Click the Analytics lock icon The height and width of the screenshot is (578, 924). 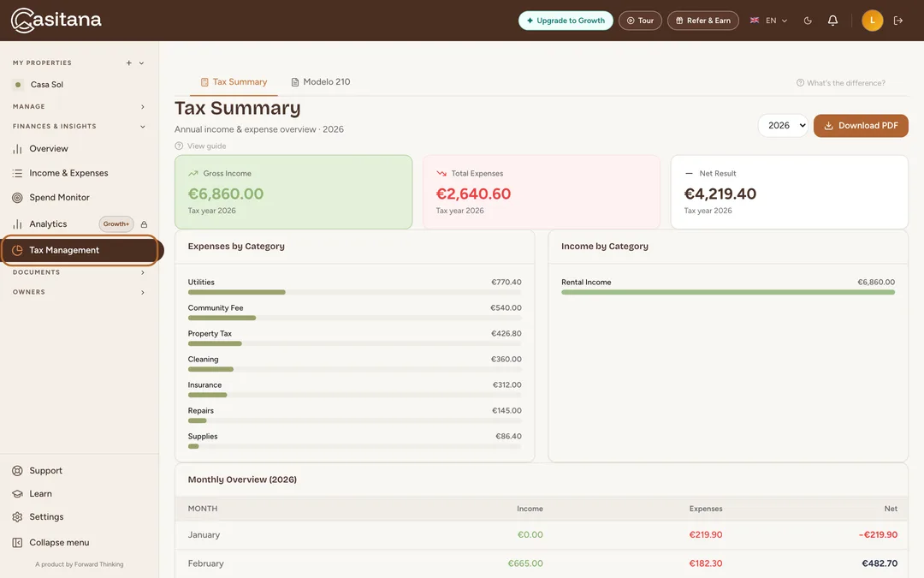[x=144, y=224]
